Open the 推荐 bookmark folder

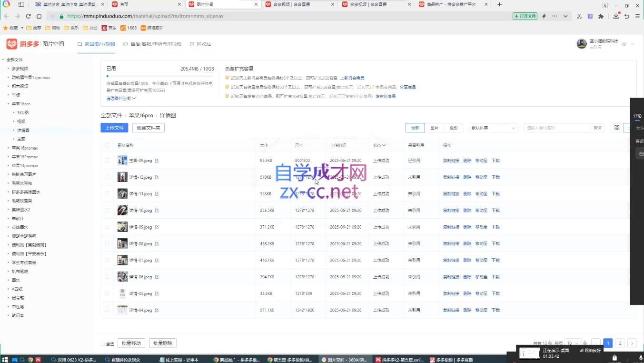tap(33, 28)
